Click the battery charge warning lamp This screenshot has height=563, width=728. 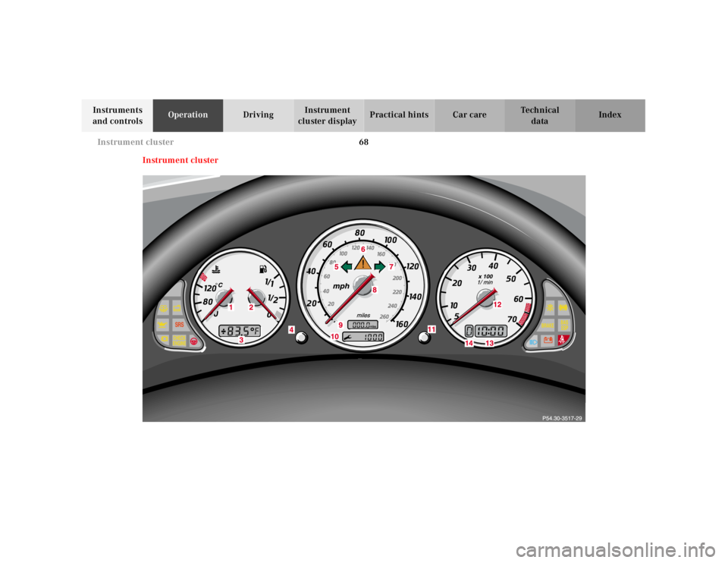click(x=548, y=341)
